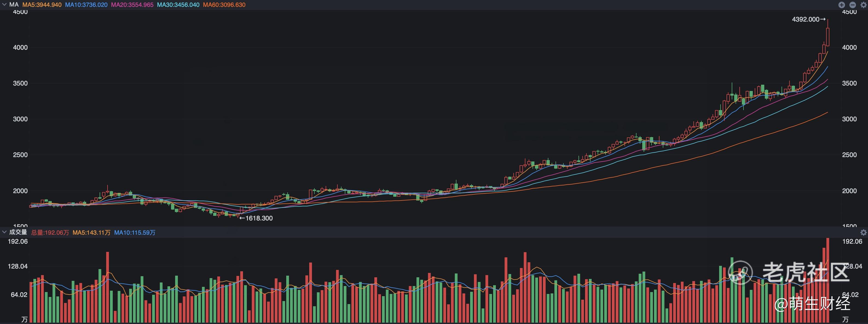Zoom in the chart with plus icon

coord(841,5)
